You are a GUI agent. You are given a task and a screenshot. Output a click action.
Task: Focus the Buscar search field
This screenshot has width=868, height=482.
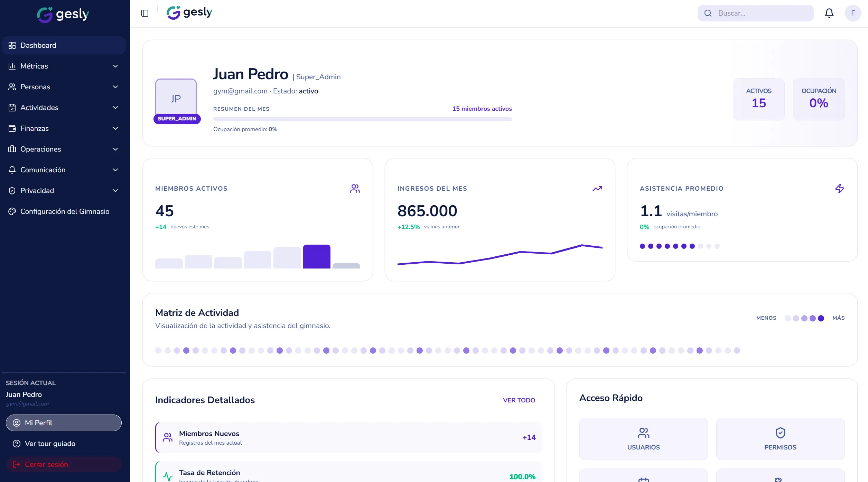pos(755,13)
